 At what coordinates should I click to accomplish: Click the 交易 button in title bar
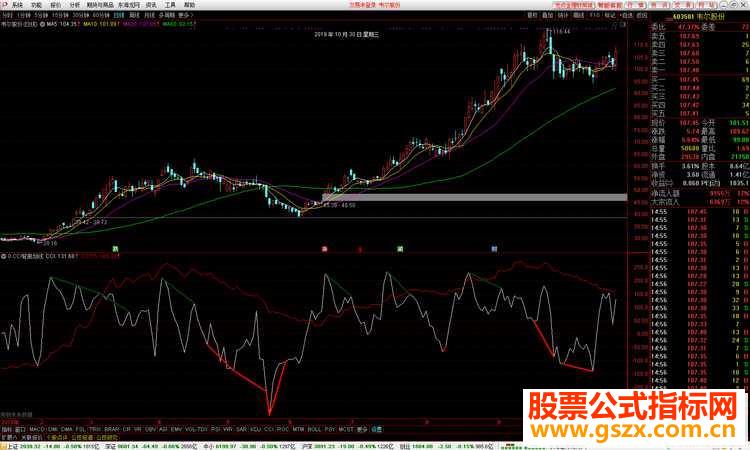coord(683,5)
